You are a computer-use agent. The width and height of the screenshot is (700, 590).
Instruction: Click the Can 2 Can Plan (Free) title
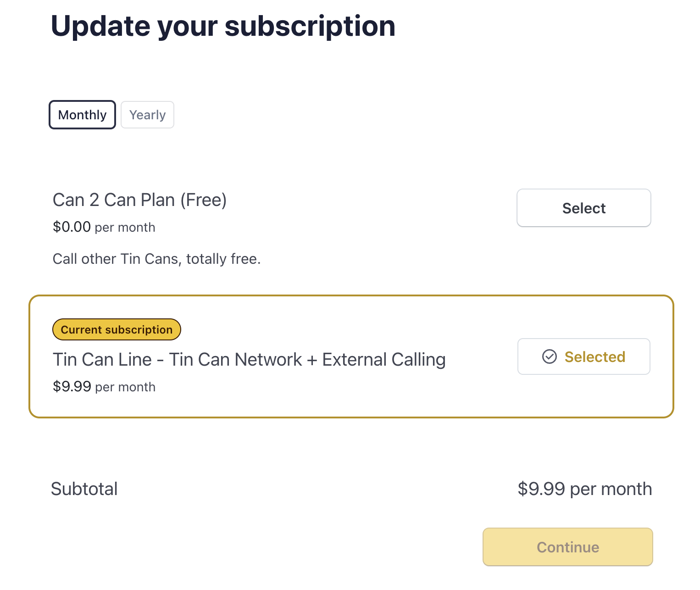click(x=139, y=200)
